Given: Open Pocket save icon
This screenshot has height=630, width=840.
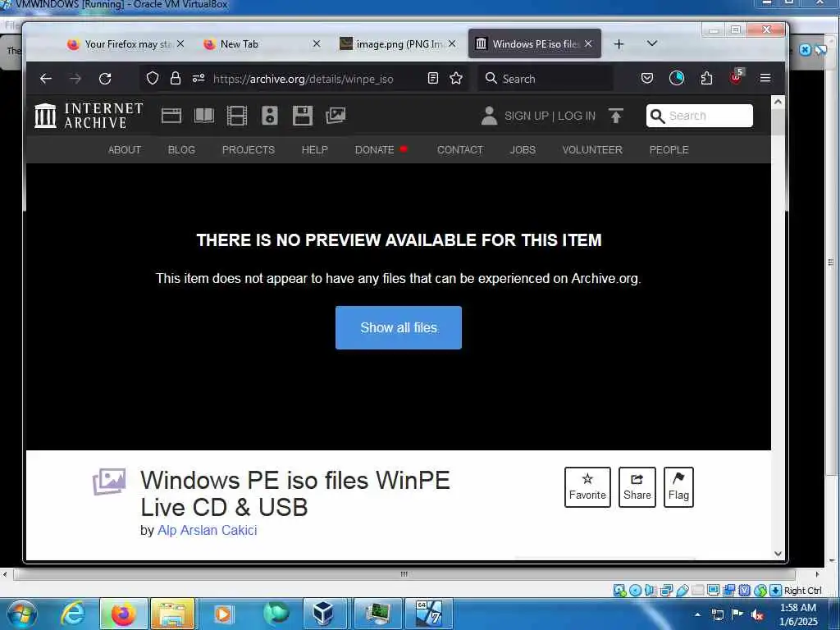Looking at the screenshot, I should pos(647,79).
